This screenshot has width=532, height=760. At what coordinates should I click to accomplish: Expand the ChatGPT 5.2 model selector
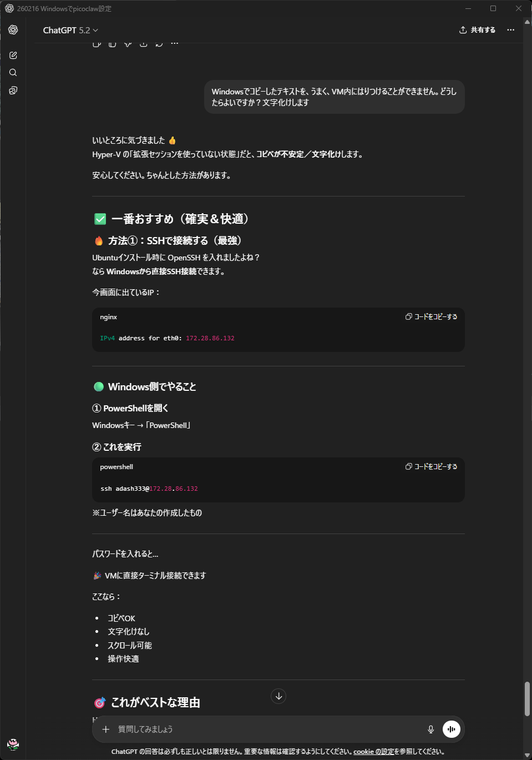click(x=70, y=31)
